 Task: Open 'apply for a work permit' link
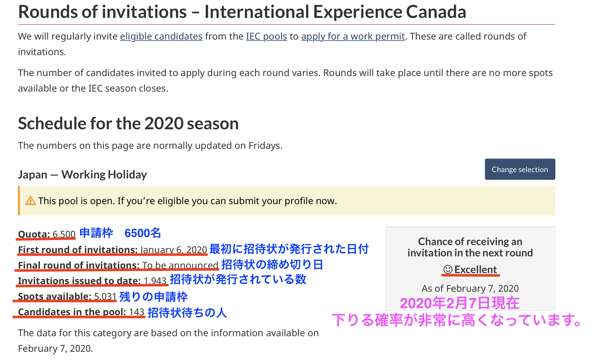[x=353, y=36]
